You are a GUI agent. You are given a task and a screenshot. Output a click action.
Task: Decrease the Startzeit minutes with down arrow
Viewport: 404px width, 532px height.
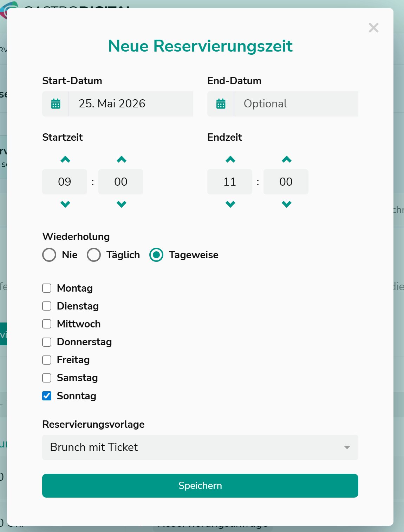(122, 204)
